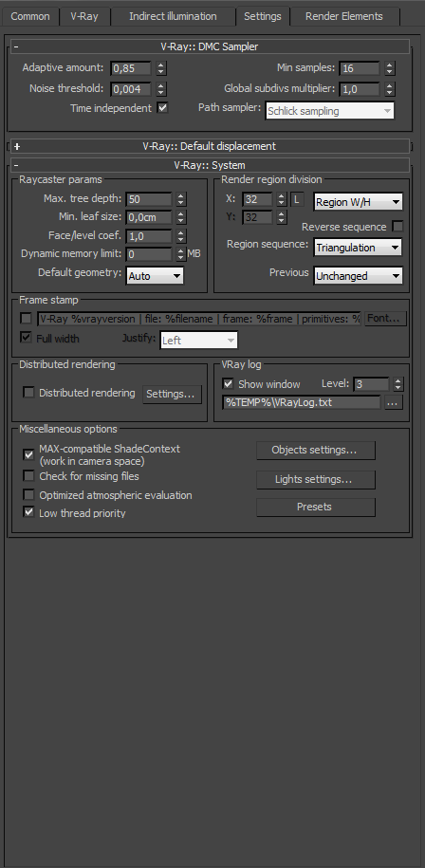The width and height of the screenshot is (425, 868).
Task: Open the Default geometry dropdown
Action: [155, 276]
